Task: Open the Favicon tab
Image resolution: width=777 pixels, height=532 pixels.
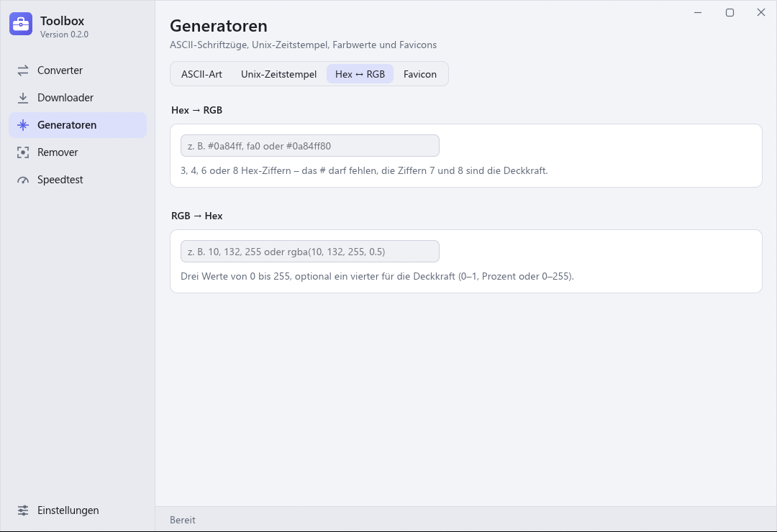Action: [x=419, y=74]
